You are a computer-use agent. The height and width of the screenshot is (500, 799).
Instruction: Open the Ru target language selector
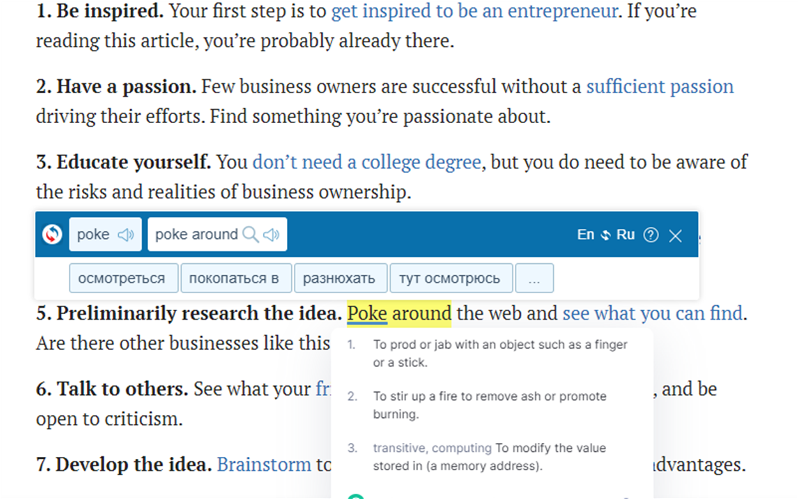pyautogui.click(x=625, y=235)
